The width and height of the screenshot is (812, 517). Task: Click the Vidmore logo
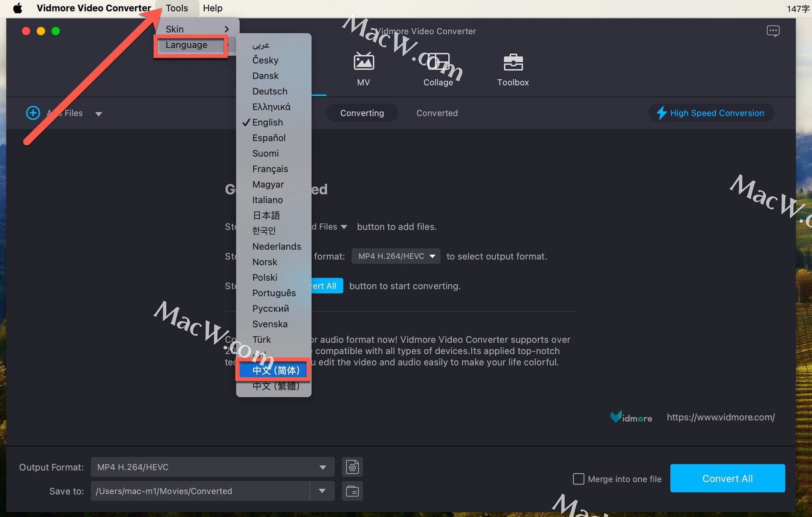point(631,417)
